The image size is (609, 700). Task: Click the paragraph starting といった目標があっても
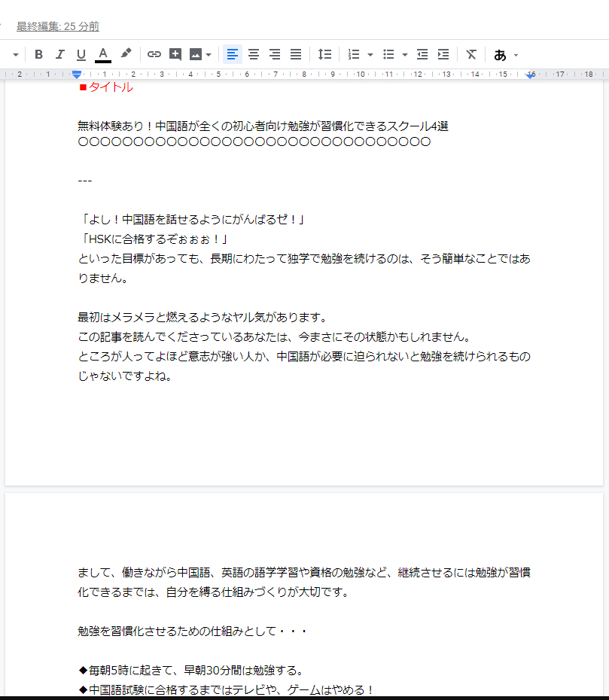304,268
